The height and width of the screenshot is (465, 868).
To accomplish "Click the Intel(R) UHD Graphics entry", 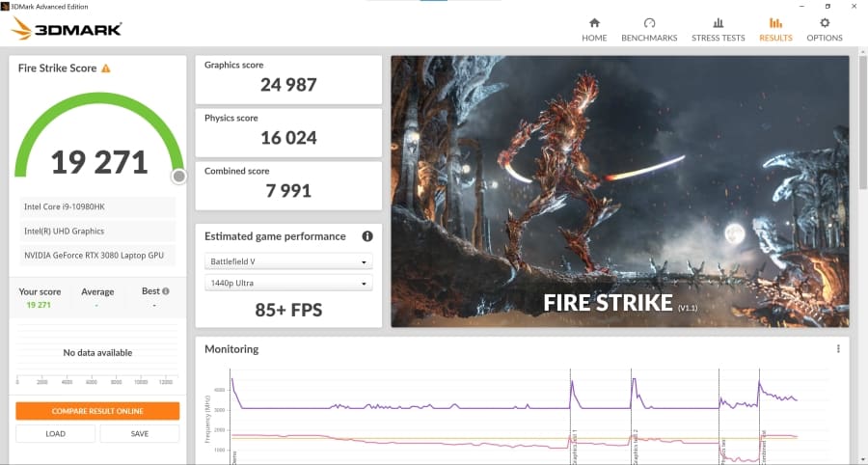I will 97,232.
